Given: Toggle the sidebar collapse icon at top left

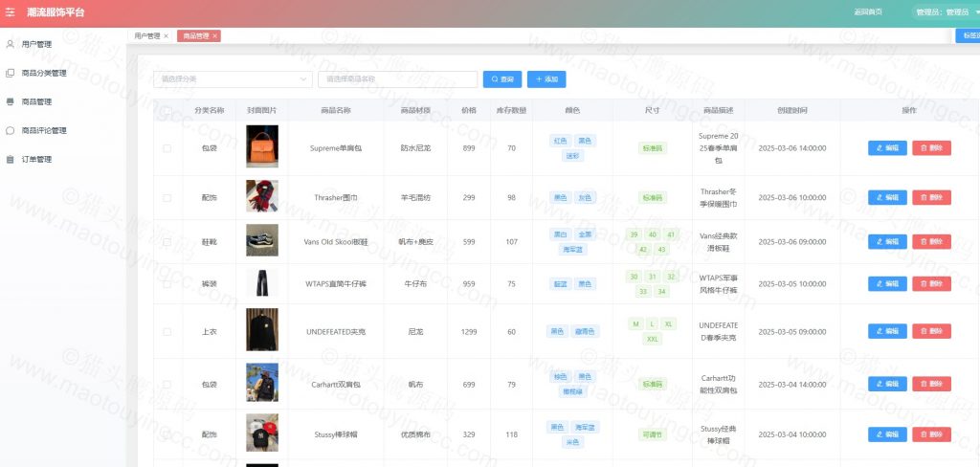Looking at the screenshot, I should [10, 12].
